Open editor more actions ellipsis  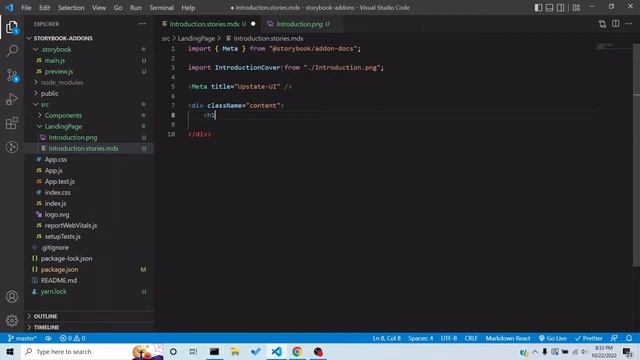click(629, 24)
